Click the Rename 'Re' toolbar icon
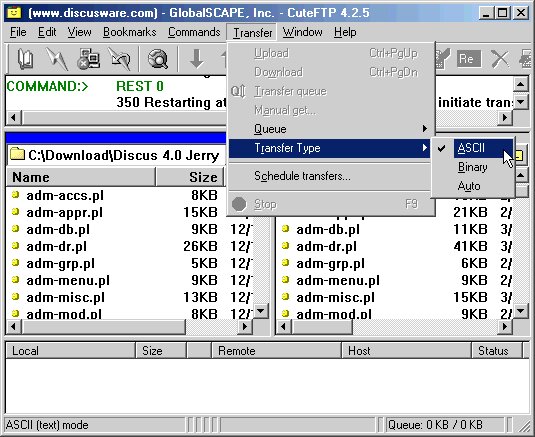 (x=469, y=59)
